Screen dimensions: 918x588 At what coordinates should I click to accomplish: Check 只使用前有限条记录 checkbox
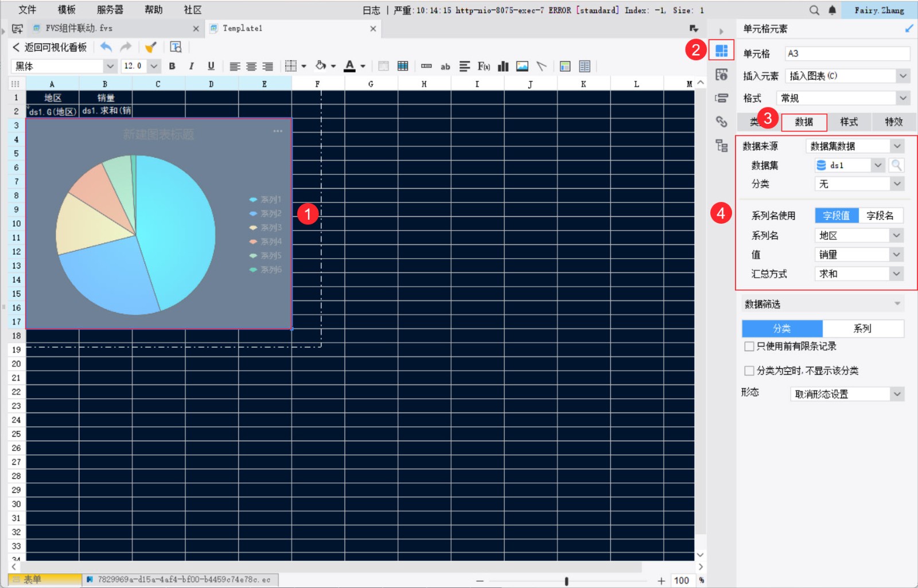[x=749, y=346]
